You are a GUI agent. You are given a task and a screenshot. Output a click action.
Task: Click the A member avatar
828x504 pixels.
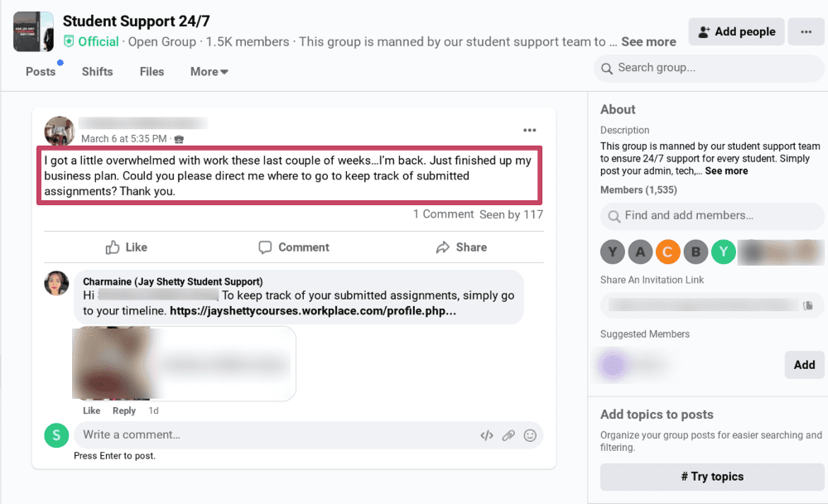point(640,252)
